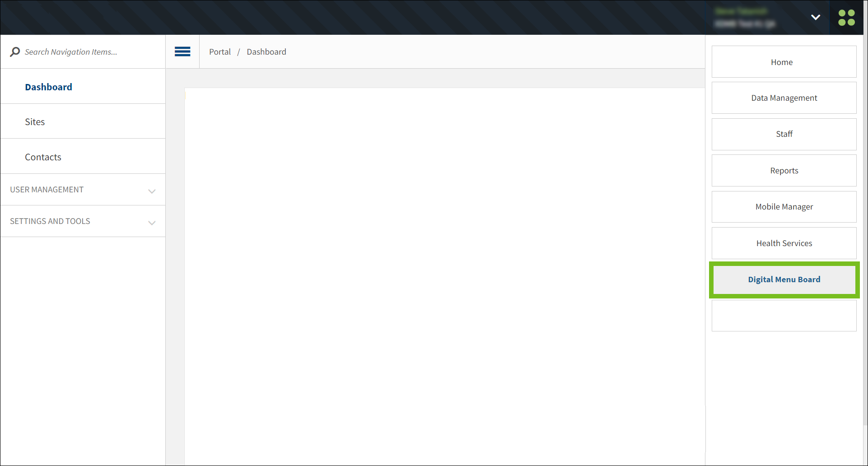Select Sites in the left navigation
Viewport: 868px width, 466px height.
pos(35,121)
